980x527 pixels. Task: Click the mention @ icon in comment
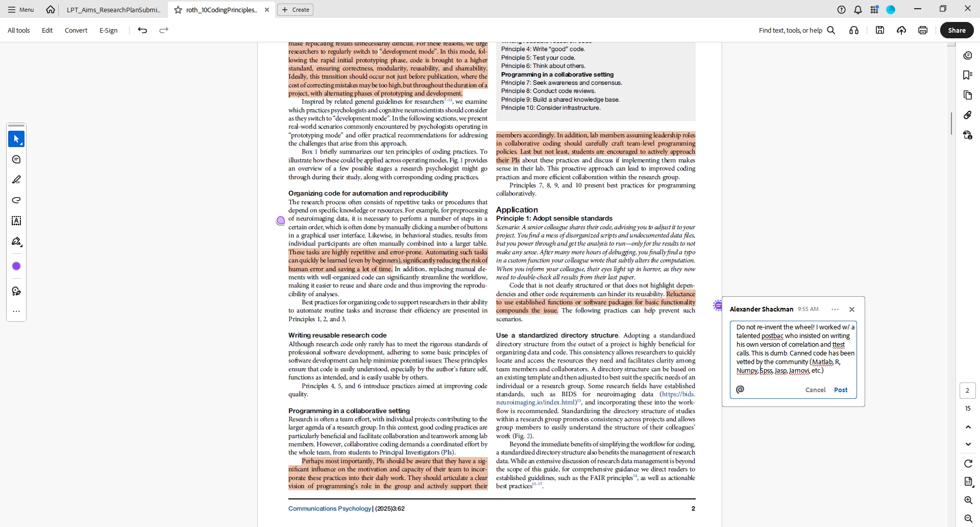pos(740,390)
